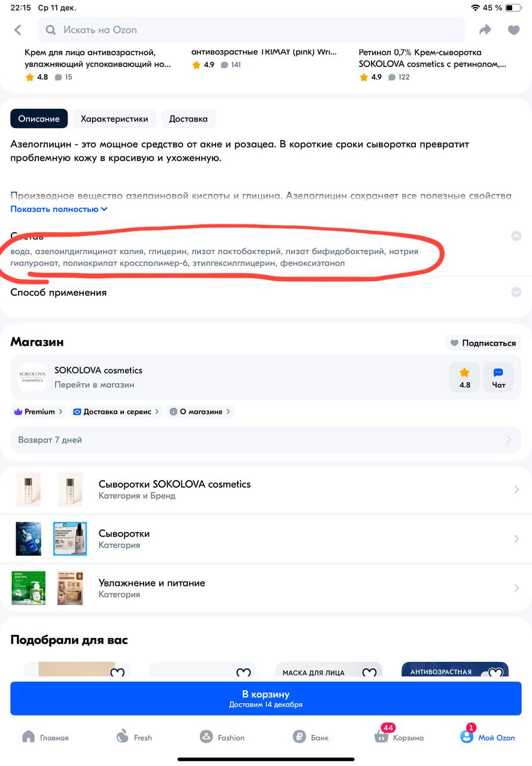Open the Корзина cart icon
This screenshot has height=766, width=532.
pyautogui.click(x=381, y=737)
